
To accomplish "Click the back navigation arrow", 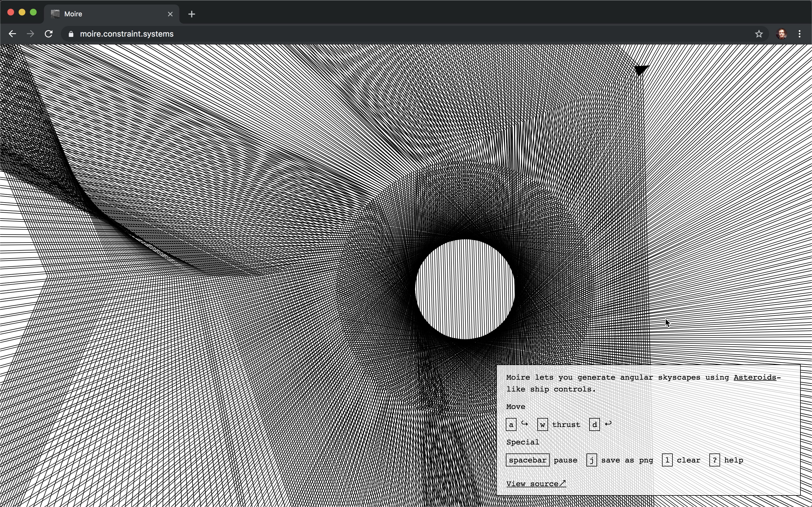I will [x=12, y=34].
